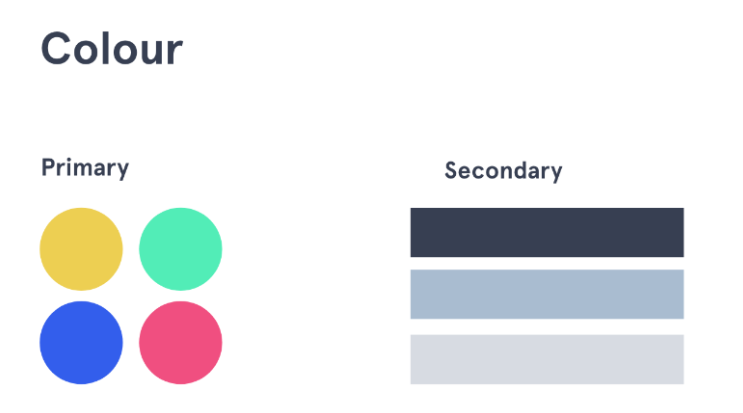Click the dark navy secondary bar
This screenshot has width=743, height=413.
tap(547, 233)
